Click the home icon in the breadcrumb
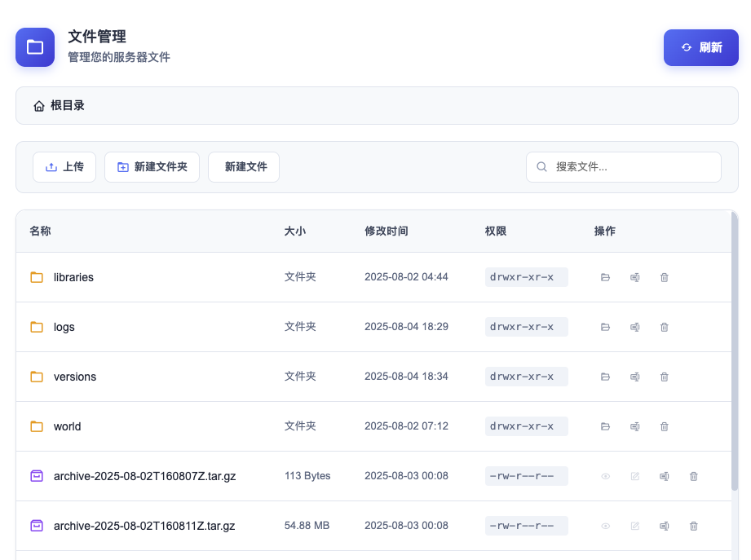 tap(39, 106)
